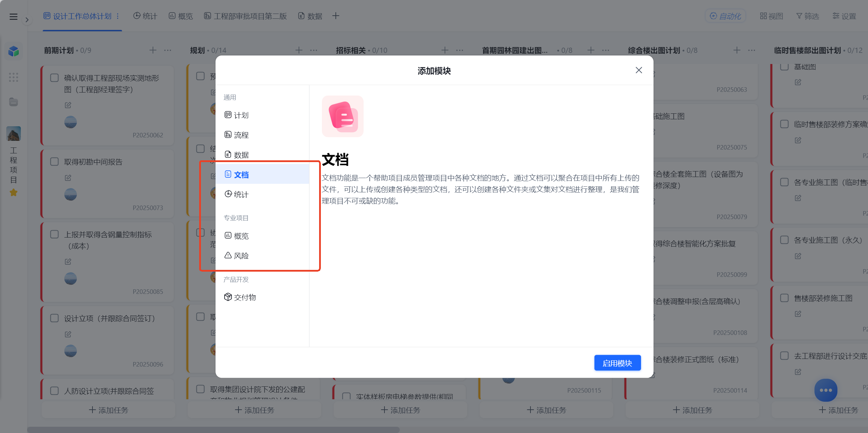Select 统计 module in dialog list
868x433 pixels.
pyautogui.click(x=262, y=194)
